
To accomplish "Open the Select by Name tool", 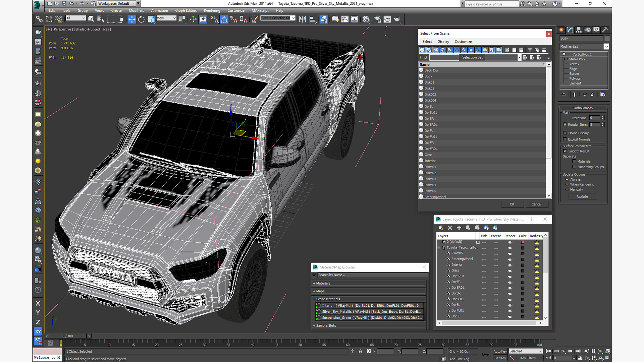I will tap(100, 19).
